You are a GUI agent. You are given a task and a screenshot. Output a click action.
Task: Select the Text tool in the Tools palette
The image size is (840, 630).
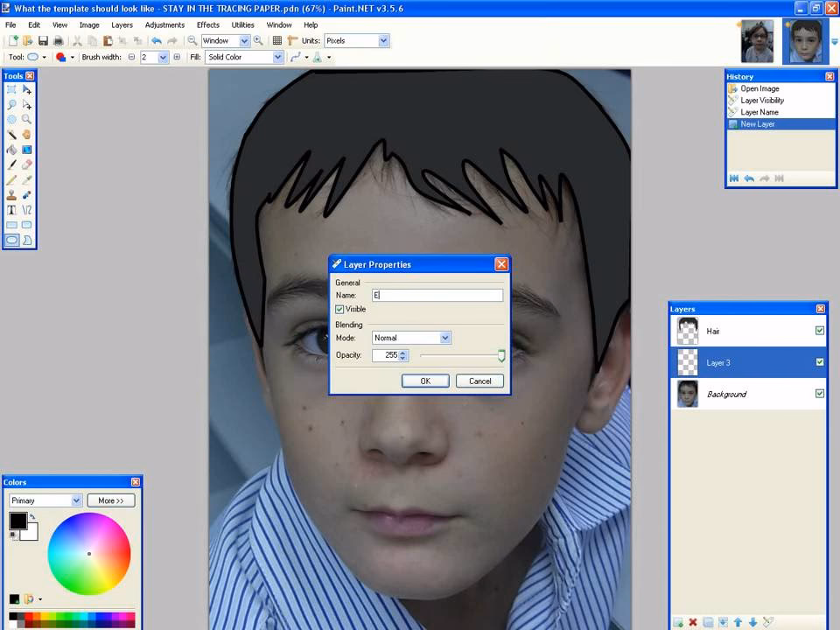(x=12, y=208)
